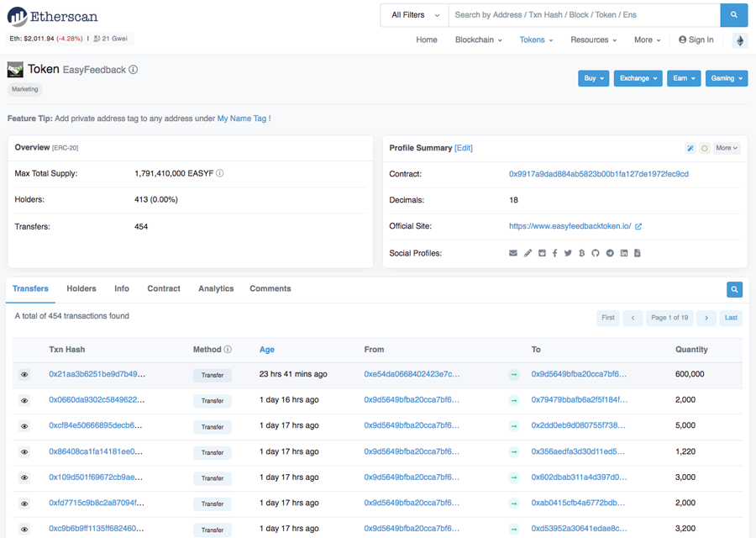This screenshot has height=538, width=756.
Task: Click the transfers search filter icon button
Action: [734, 289]
